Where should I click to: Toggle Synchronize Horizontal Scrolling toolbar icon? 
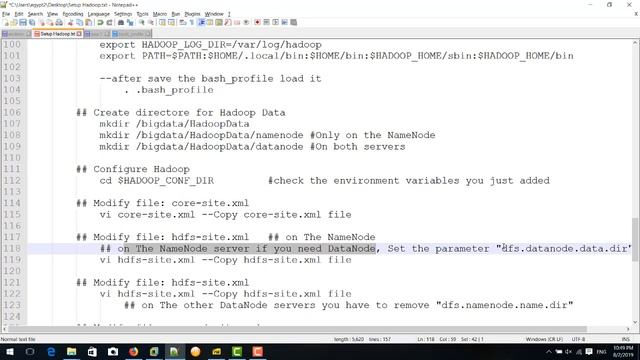point(171,22)
